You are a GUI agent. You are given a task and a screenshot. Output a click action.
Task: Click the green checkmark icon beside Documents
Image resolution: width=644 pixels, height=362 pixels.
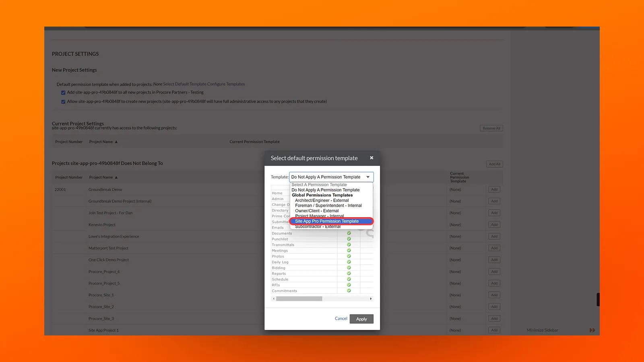click(x=349, y=233)
